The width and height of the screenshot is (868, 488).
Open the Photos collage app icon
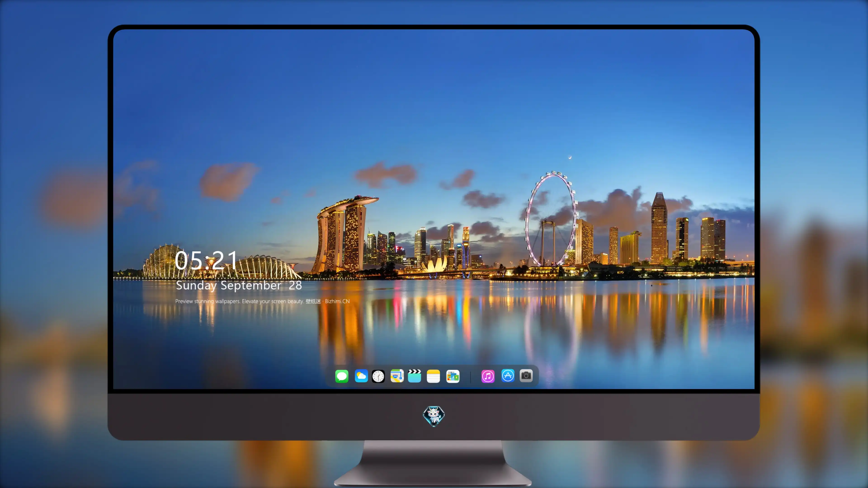point(453,376)
